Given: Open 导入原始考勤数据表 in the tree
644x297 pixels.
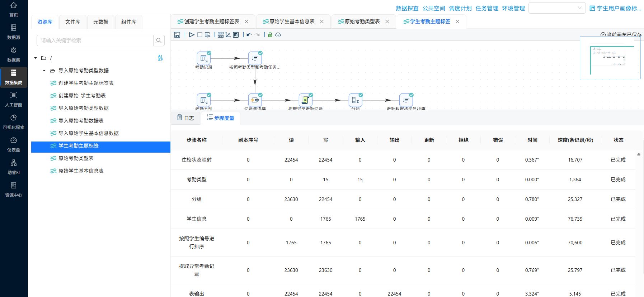Looking at the screenshot, I should click(x=81, y=121).
